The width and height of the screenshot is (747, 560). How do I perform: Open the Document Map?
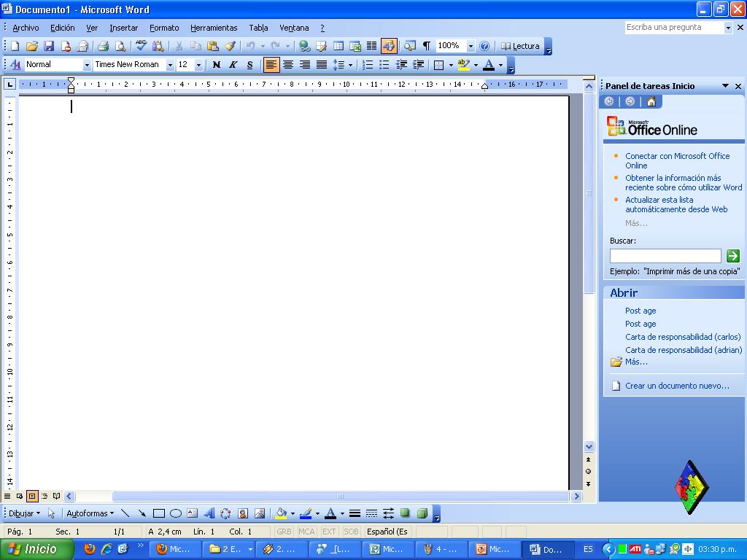tap(409, 44)
